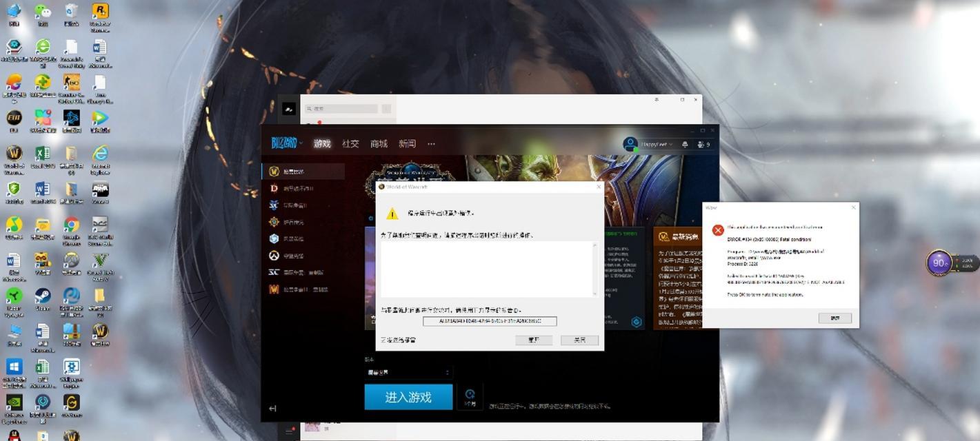
Task: Open the Steam desktop icon
Action: [x=43, y=299]
